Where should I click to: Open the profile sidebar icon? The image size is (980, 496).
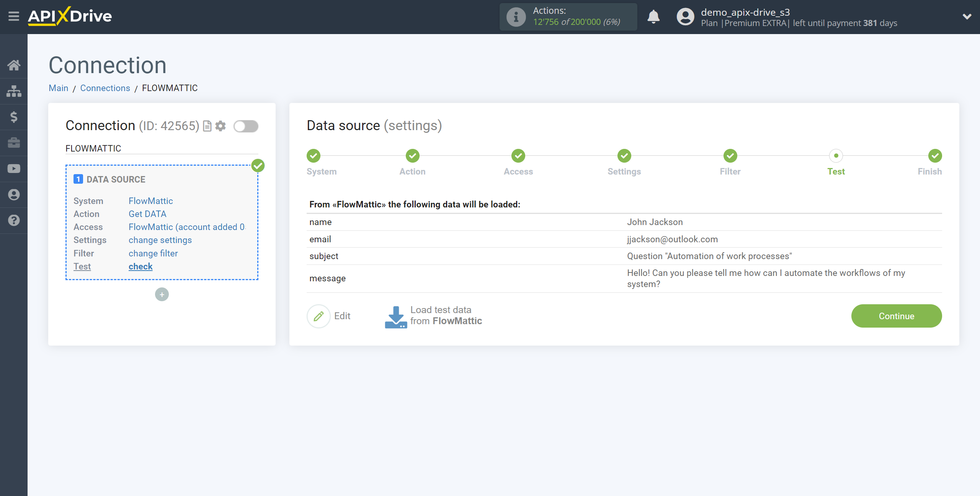point(14,195)
